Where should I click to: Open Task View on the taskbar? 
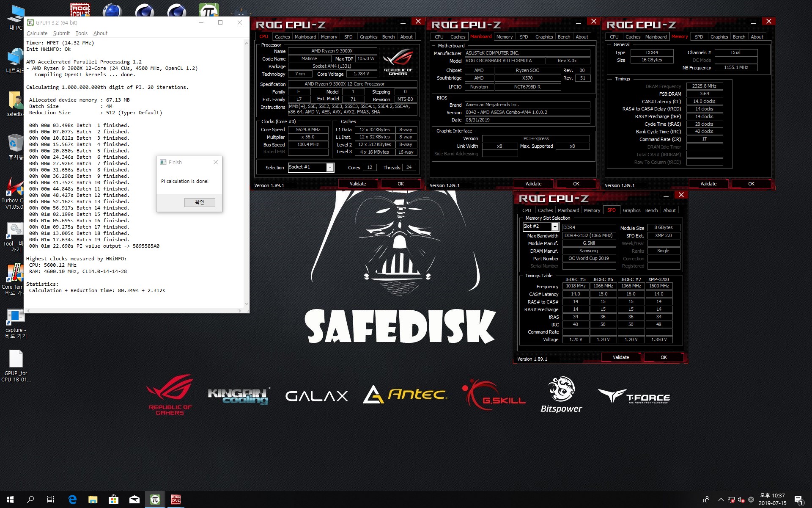51,500
